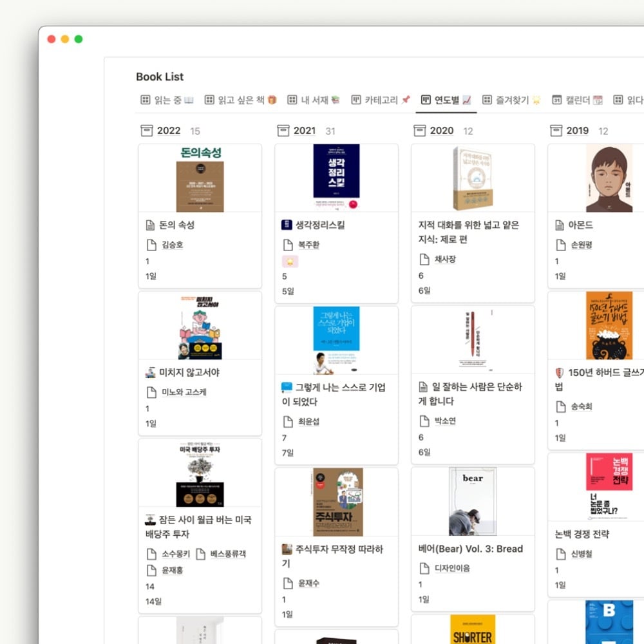The height and width of the screenshot is (644, 644).
Task: Open the bear magazine cover thumbnail
Action: 473,502
